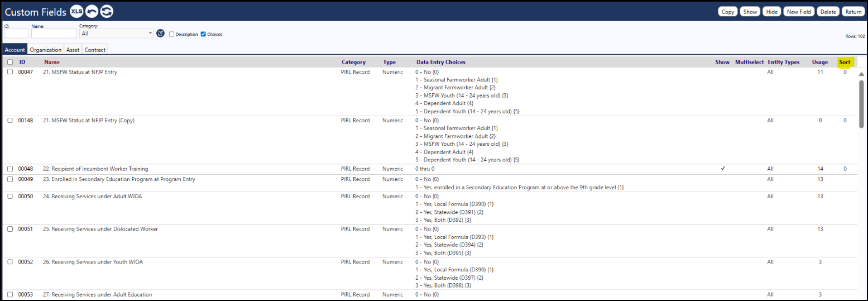Screen dimensions: 868x301
Task: Switch to the Account tab
Action: pos(15,50)
